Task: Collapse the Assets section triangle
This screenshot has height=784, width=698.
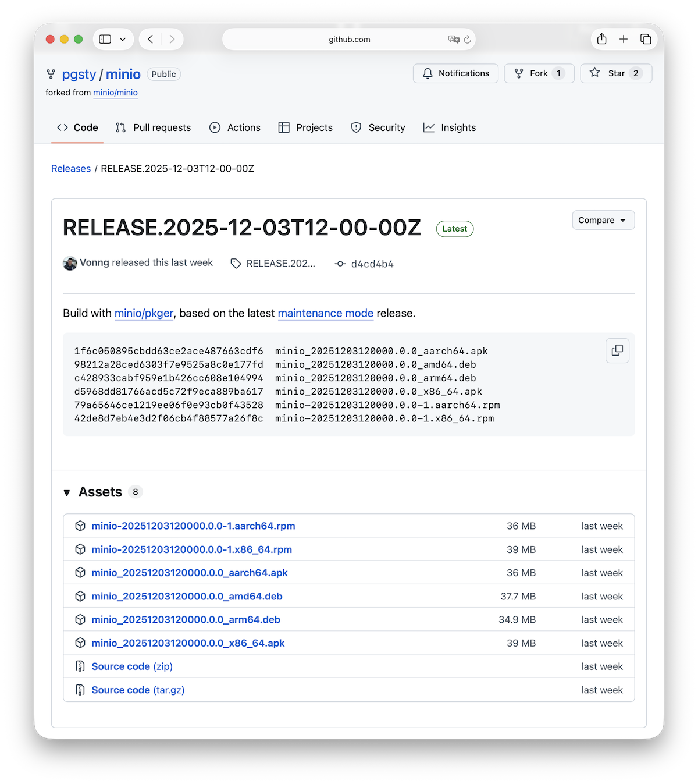Action: click(x=67, y=493)
